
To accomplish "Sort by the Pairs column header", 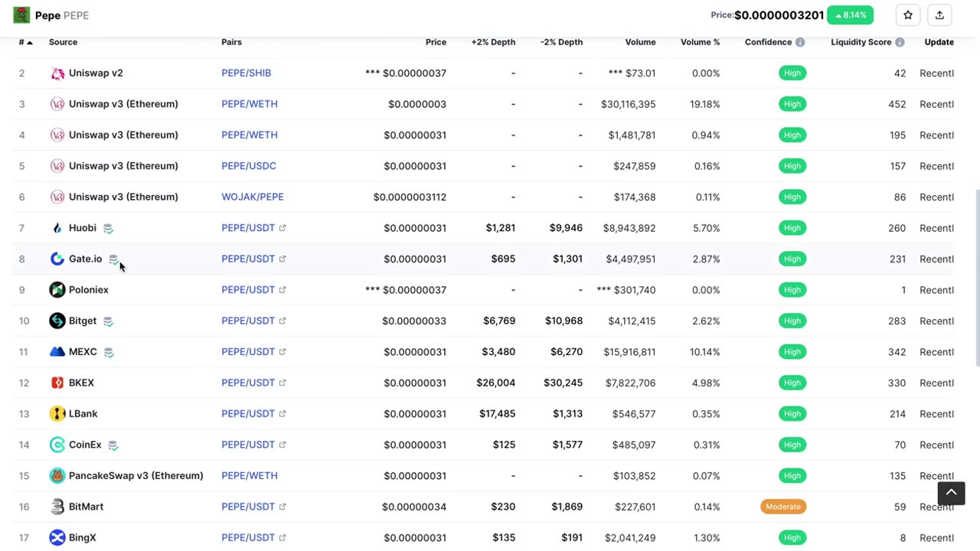I will click(231, 42).
